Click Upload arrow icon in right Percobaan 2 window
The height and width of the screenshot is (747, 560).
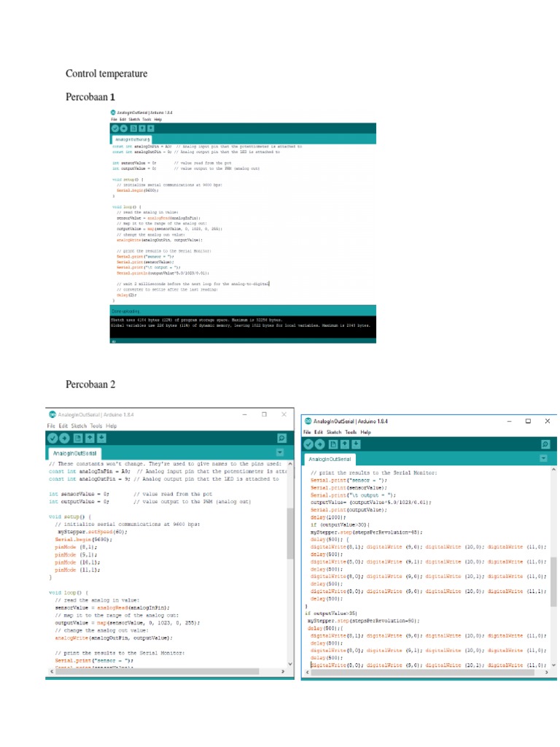point(320,444)
